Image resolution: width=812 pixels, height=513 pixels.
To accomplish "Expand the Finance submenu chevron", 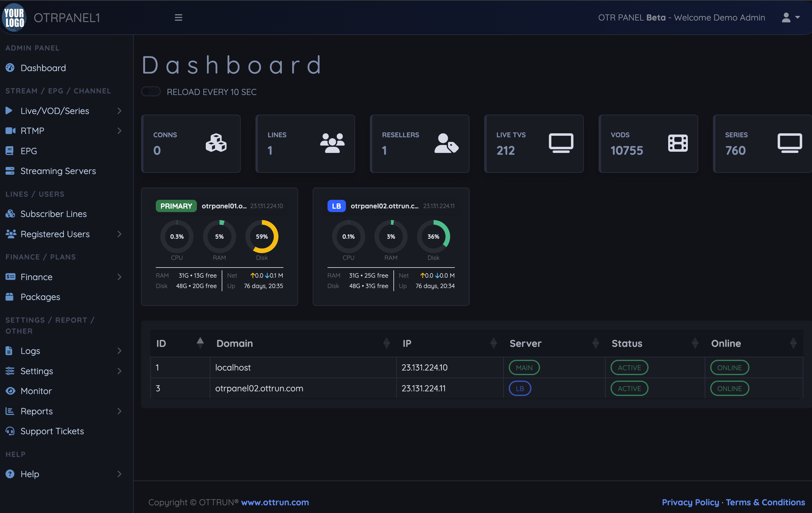I will (x=119, y=277).
